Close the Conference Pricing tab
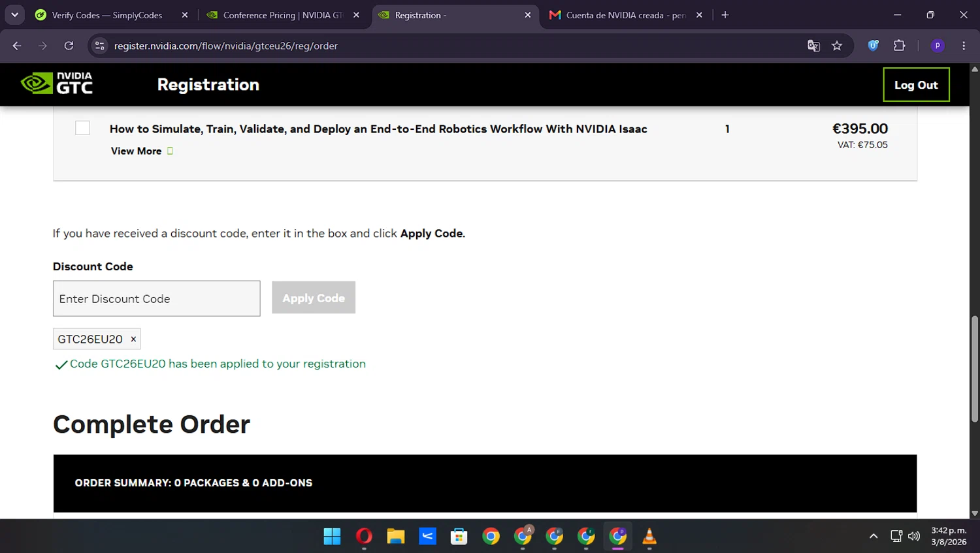This screenshot has width=980, height=553. tap(356, 15)
